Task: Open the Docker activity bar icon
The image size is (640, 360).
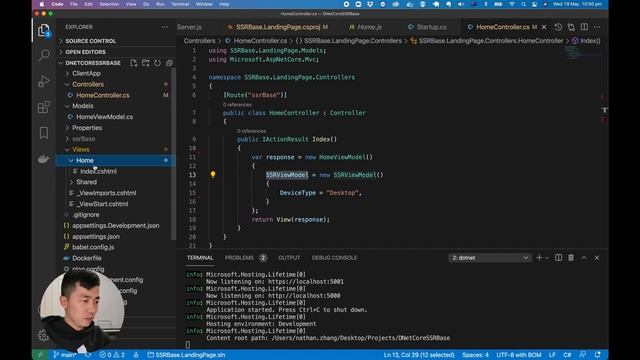Action: 44,159
